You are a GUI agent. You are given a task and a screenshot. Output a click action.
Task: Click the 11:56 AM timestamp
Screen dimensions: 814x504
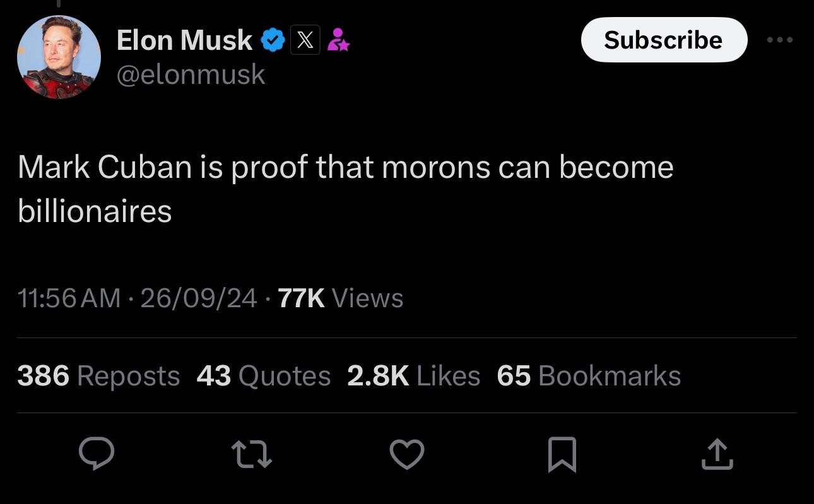point(69,298)
